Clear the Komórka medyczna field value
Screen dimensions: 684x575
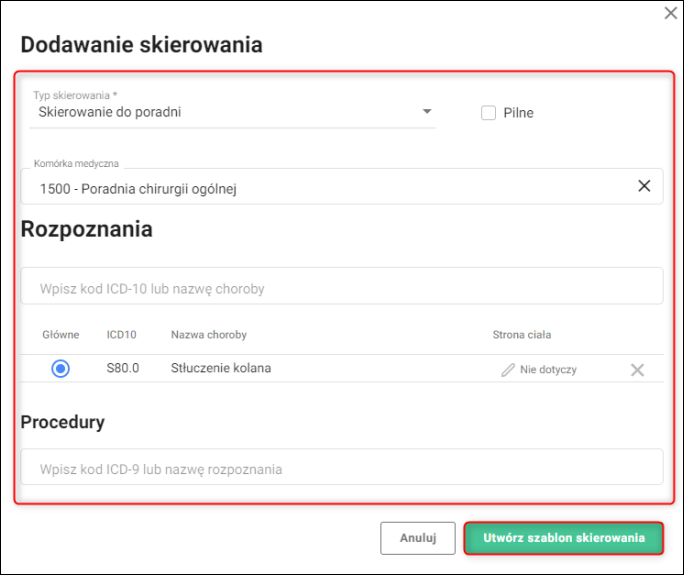point(644,186)
